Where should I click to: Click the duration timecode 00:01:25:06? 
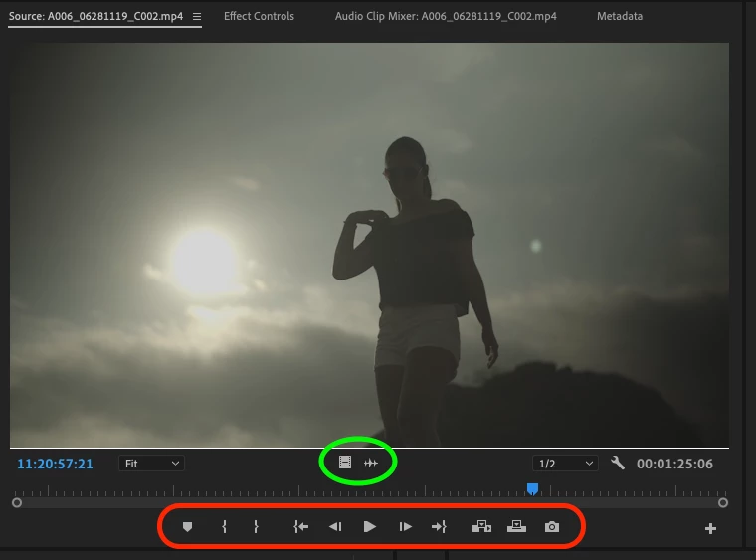click(674, 464)
